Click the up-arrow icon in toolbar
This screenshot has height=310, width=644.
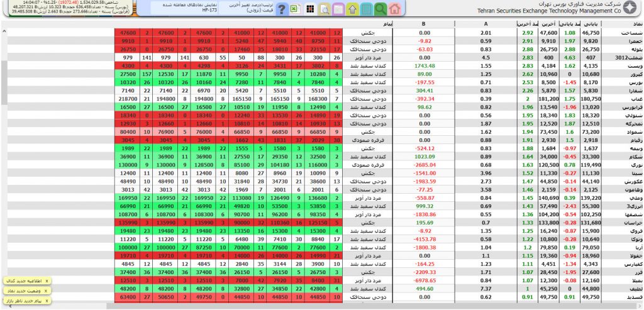[353, 8]
